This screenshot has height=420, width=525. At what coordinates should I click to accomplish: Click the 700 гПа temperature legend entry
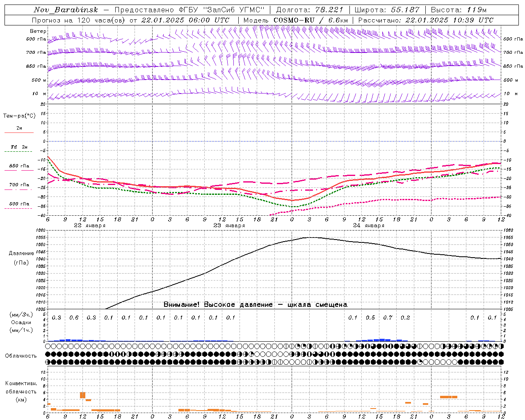[19, 186]
